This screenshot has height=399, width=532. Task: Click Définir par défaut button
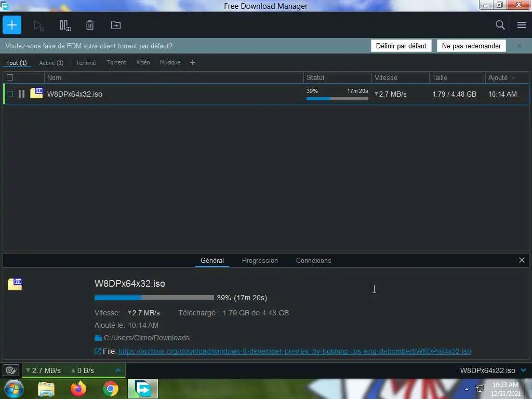(x=401, y=46)
